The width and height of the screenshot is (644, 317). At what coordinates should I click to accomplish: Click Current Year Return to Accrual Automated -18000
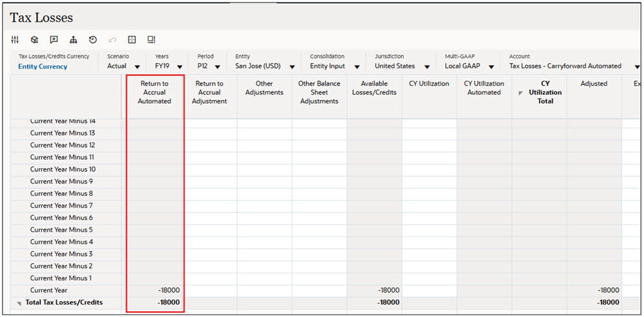155,291
